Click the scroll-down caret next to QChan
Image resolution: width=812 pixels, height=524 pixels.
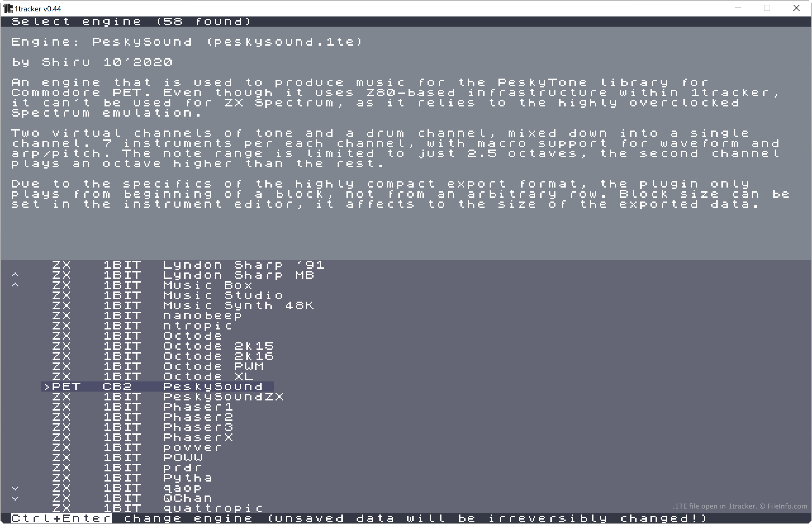[15, 498]
